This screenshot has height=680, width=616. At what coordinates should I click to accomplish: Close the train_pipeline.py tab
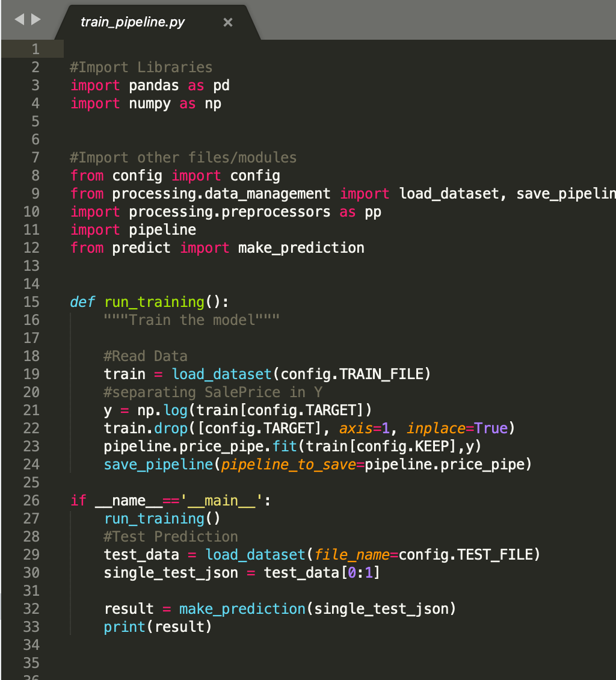[x=227, y=22]
